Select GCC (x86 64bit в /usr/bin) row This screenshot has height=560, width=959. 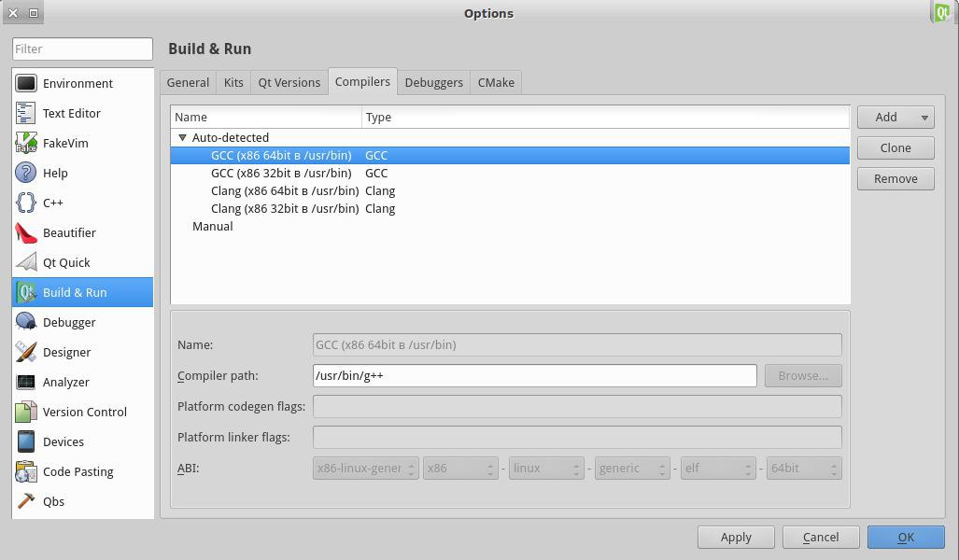click(x=510, y=155)
